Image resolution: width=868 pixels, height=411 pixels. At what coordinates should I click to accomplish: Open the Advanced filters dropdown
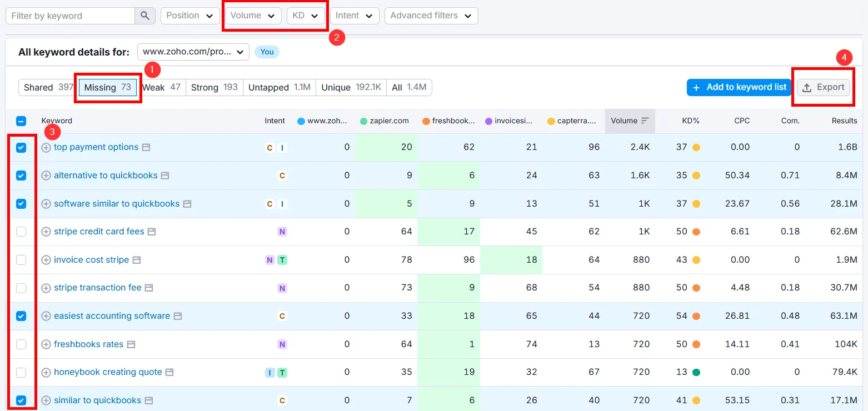431,16
